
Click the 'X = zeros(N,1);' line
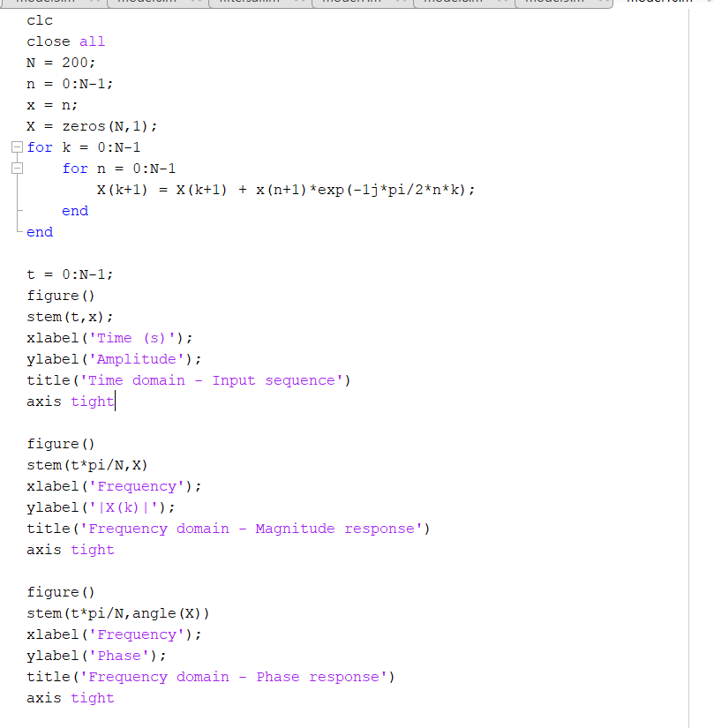click(92, 126)
